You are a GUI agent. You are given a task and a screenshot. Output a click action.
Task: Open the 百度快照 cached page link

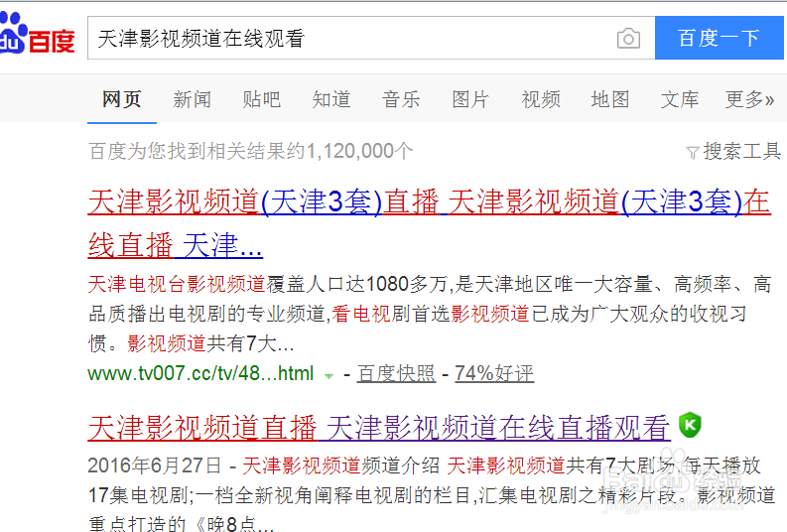[396, 373]
